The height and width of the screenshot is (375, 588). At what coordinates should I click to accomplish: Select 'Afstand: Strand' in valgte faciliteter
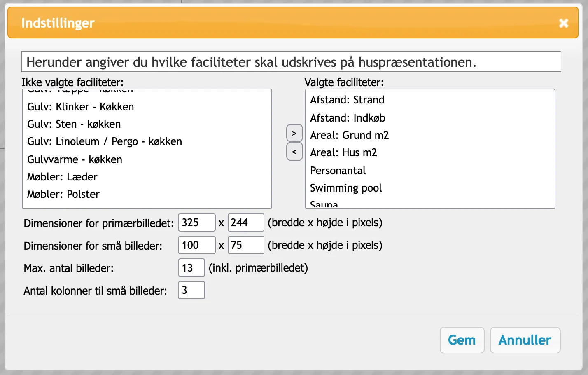(x=347, y=100)
